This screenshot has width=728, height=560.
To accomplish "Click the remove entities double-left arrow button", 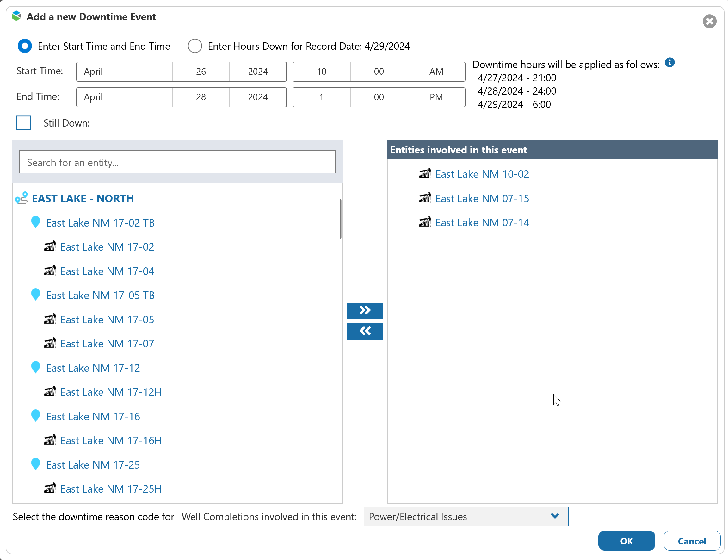I will pyautogui.click(x=365, y=331).
